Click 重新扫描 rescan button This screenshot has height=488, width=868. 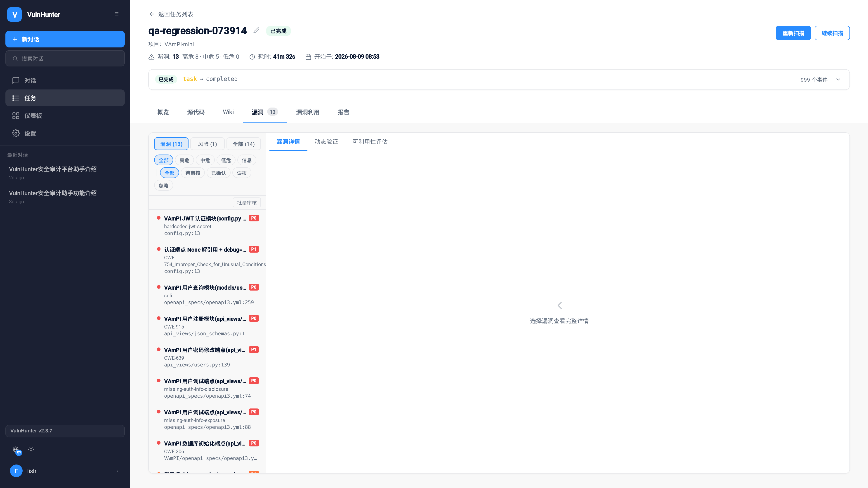pos(793,33)
